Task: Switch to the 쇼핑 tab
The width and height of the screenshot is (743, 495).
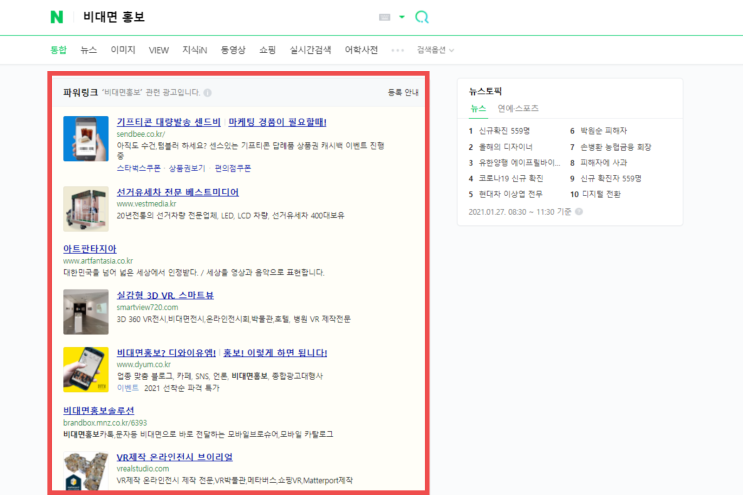Action: click(x=267, y=50)
